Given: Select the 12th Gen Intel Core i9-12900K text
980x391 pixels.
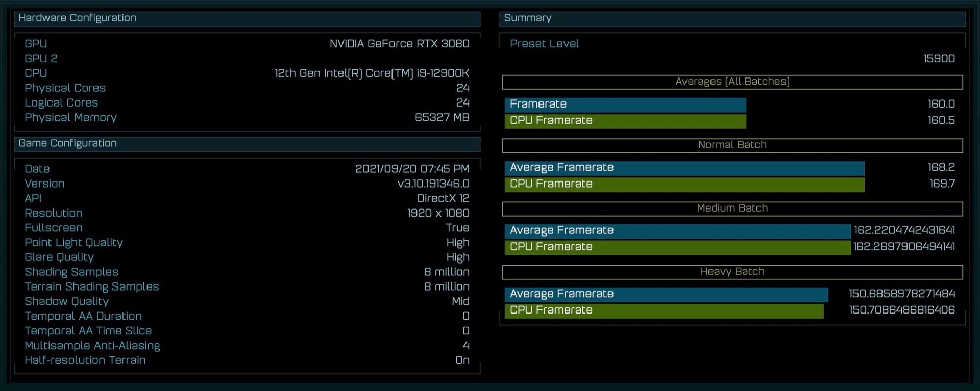Looking at the screenshot, I should click(372, 73).
